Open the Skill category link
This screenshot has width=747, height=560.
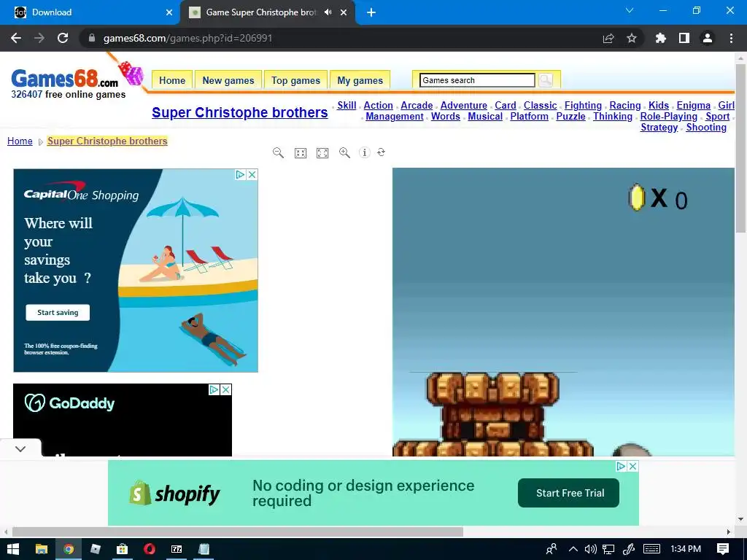coord(347,105)
